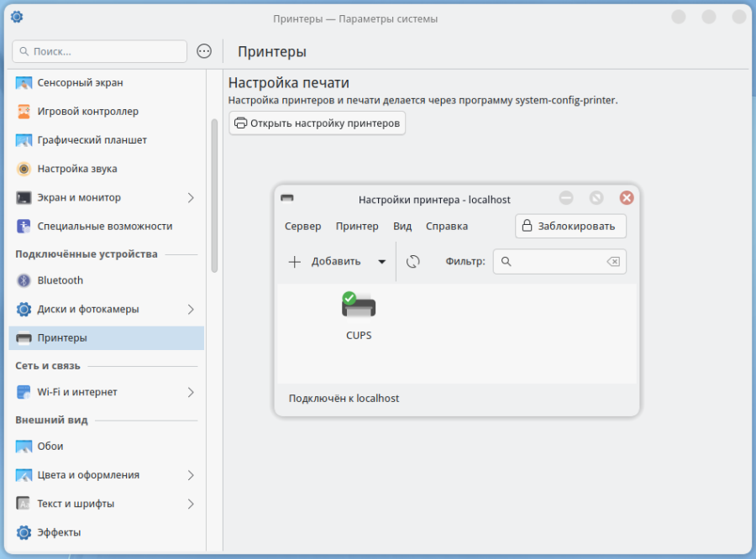Viewport: 756px width, 559px height.
Task: Click the printer icon in the dialog title bar
Action: tap(287, 198)
